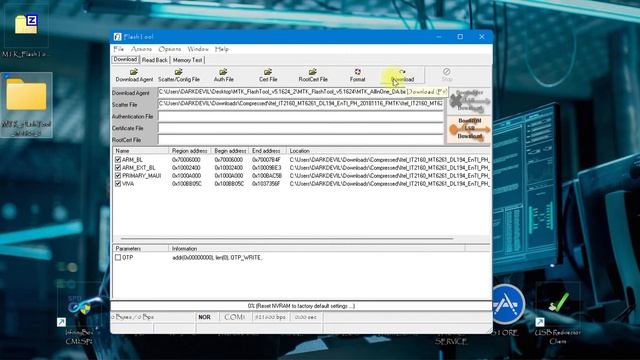
Task: Click the 0x70006000 region address of ARM_BL
Action: 187,160
